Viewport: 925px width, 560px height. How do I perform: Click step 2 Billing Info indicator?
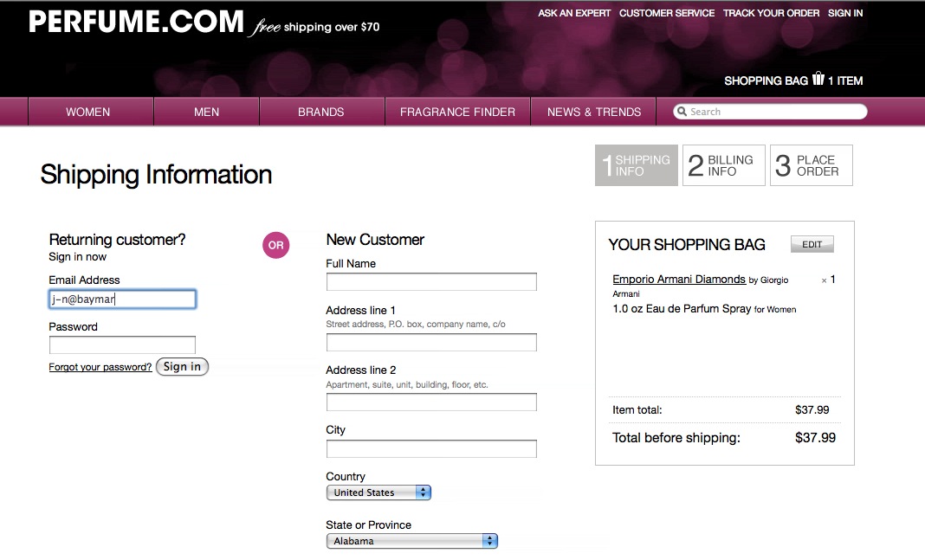click(x=723, y=164)
